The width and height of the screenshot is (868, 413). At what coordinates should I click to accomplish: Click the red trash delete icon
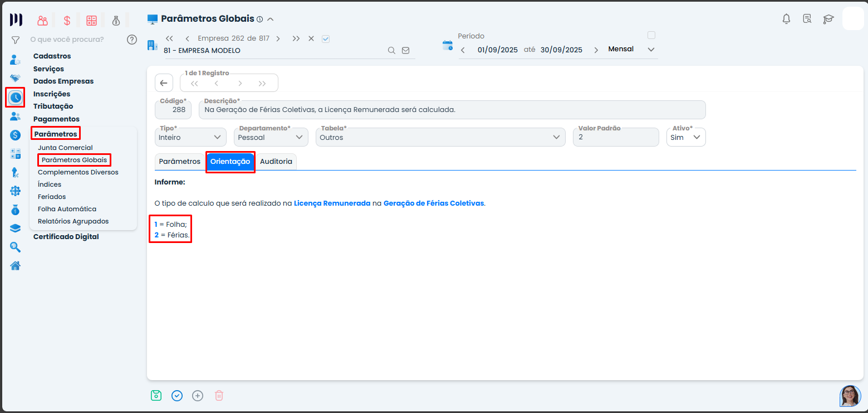pos(219,396)
